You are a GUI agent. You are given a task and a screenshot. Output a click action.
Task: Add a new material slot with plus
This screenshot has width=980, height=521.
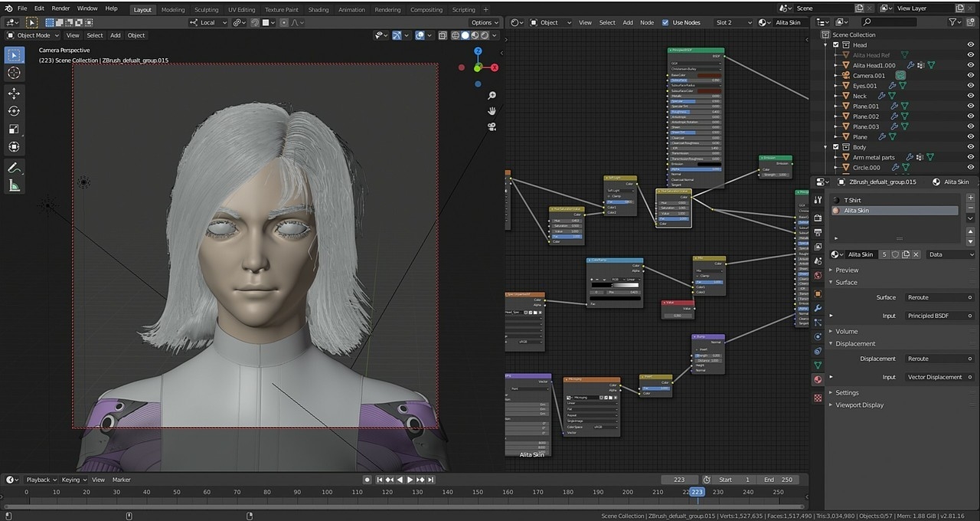[x=971, y=199]
